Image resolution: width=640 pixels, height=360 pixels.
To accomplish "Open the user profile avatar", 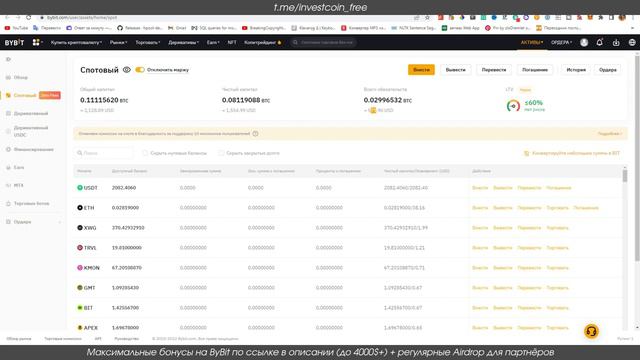I will tap(584, 42).
